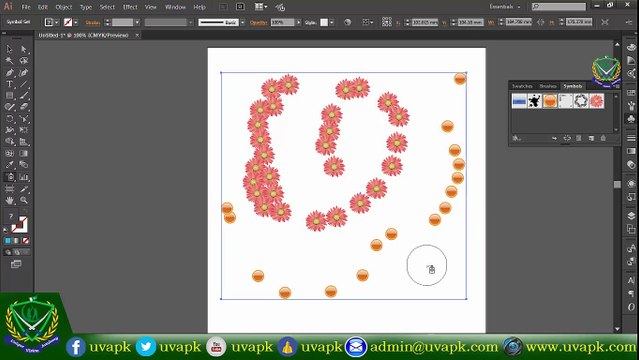Select the Artboard tool
Screen dimensions: 639x360
[x=9, y=189]
